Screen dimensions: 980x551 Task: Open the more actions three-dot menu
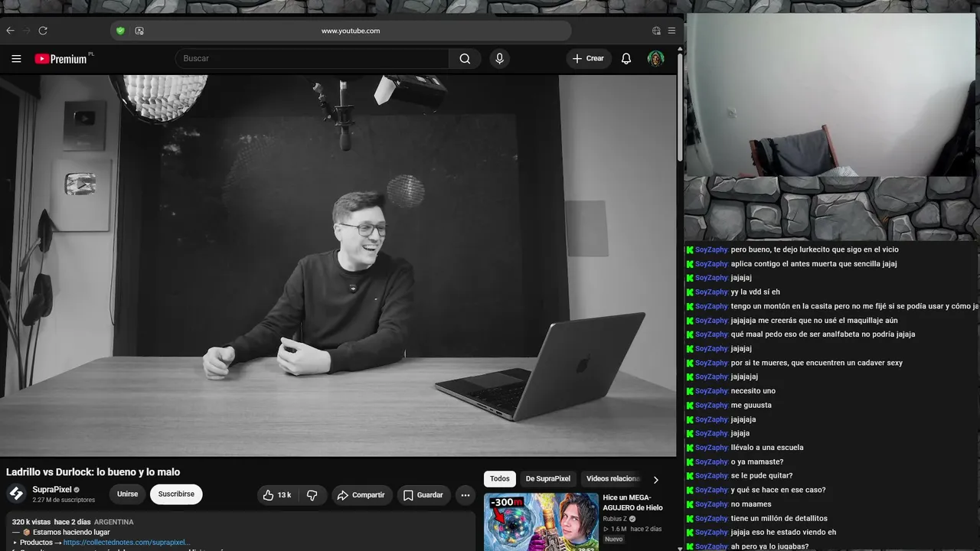[x=465, y=495]
